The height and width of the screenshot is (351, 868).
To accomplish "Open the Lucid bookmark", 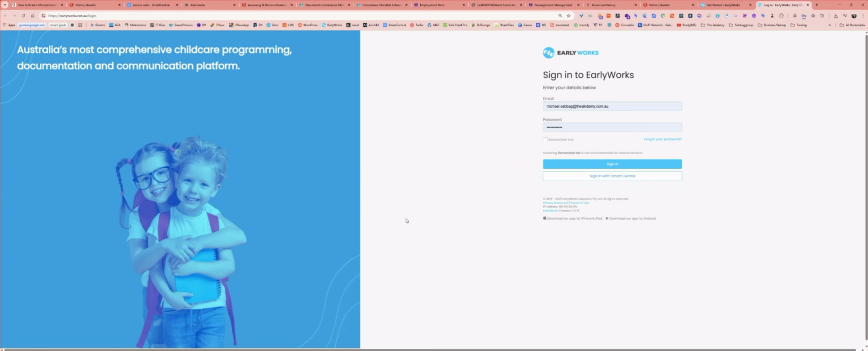I will [353, 25].
